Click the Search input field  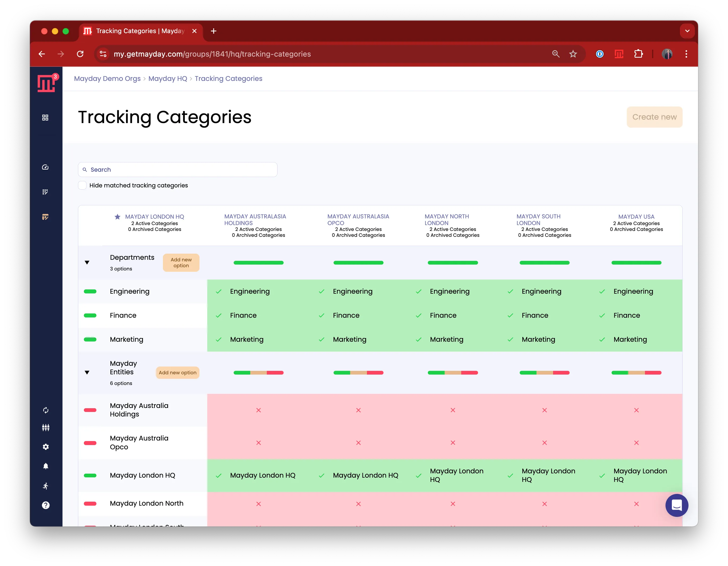pyautogui.click(x=180, y=170)
